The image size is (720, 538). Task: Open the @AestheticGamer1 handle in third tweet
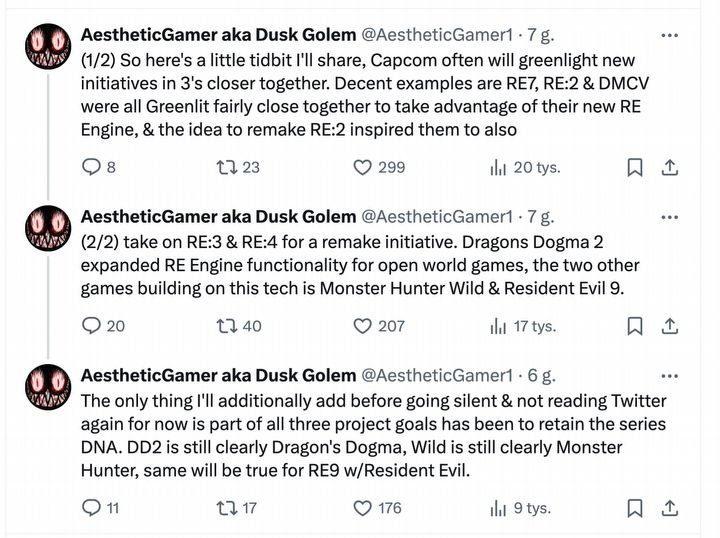point(436,375)
